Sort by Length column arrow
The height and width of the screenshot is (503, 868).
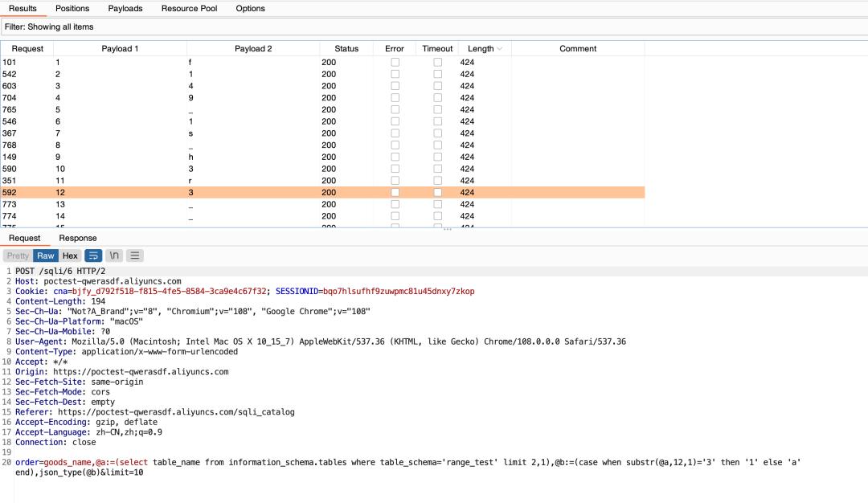coord(499,49)
